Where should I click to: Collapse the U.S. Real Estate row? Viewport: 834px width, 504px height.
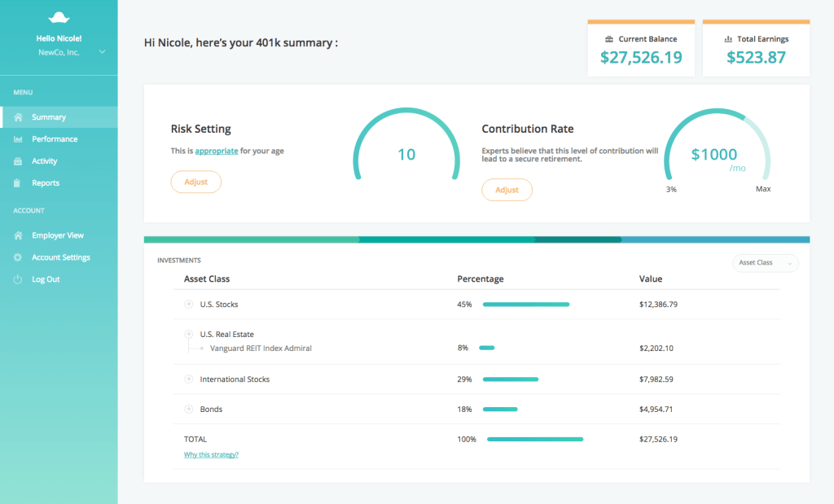(189, 334)
